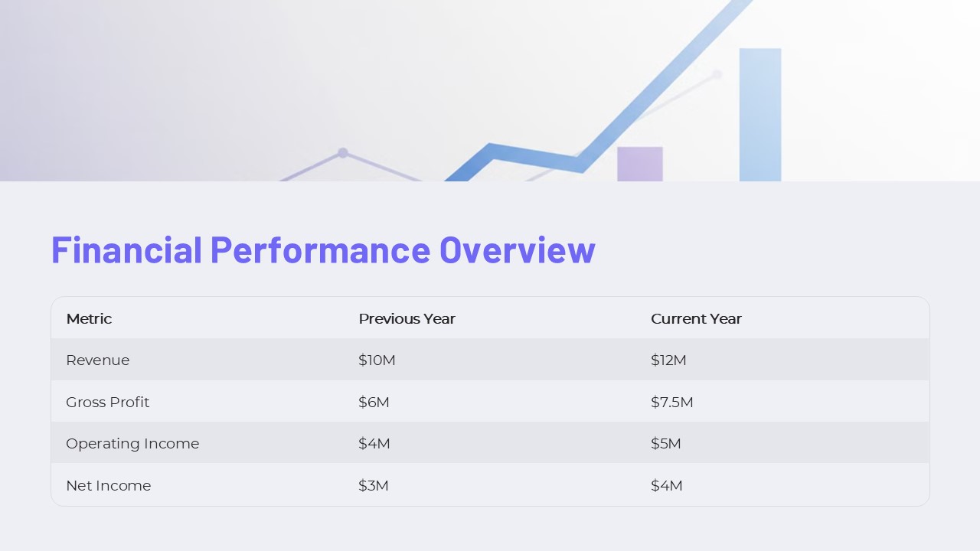
Task: Select the Net Income row label
Action: tap(108, 485)
